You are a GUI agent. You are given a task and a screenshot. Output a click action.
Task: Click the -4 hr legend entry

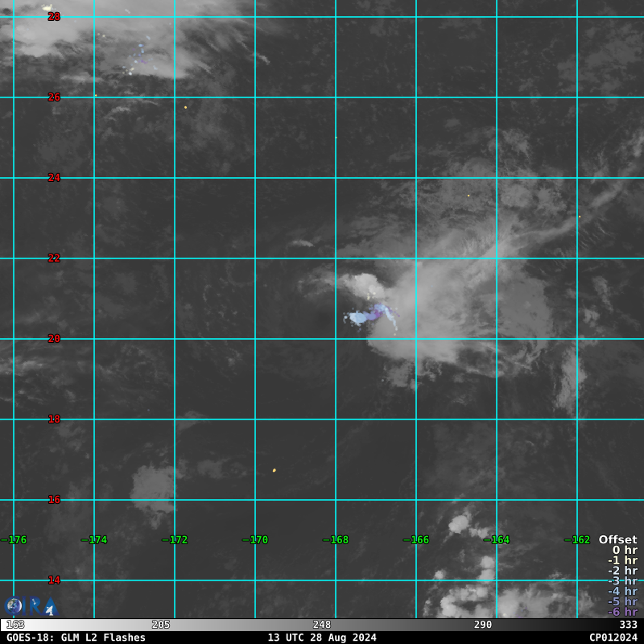[x=622, y=591]
